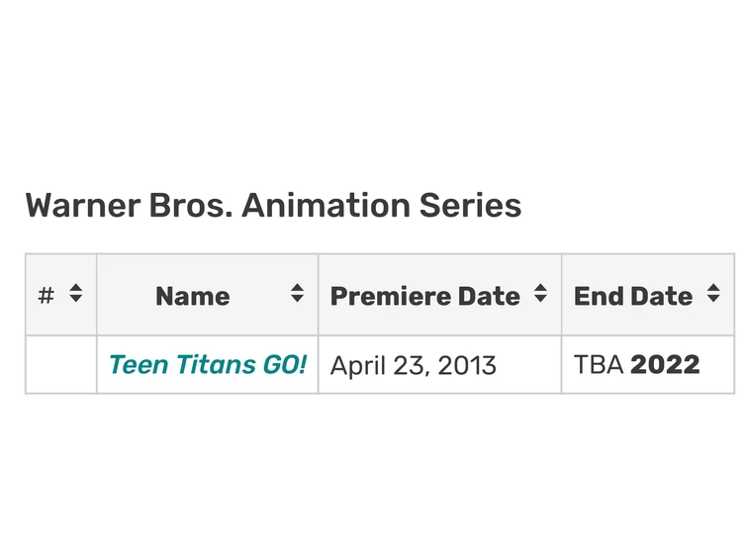Sort Premiere Date descending with the down arrow
This screenshot has height=560, width=747.
click(x=540, y=299)
